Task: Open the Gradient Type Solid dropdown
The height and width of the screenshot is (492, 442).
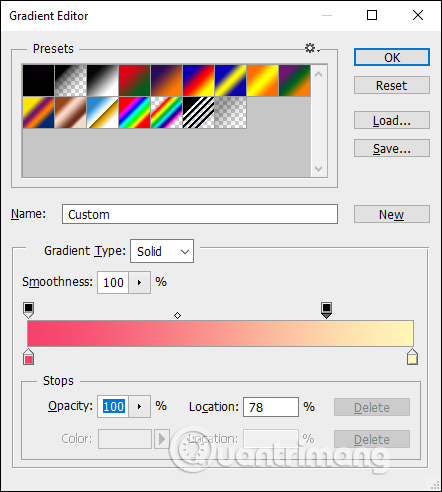Action: pyautogui.click(x=162, y=251)
